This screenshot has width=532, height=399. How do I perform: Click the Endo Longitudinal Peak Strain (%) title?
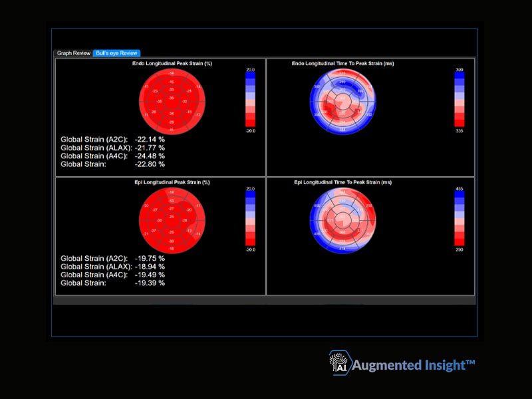[x=172, y=63]
